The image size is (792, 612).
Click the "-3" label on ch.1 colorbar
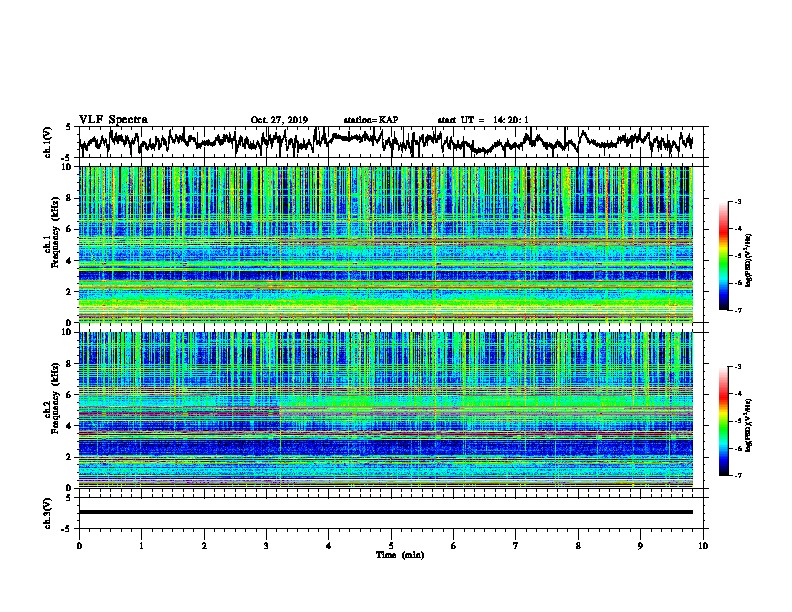738,201
